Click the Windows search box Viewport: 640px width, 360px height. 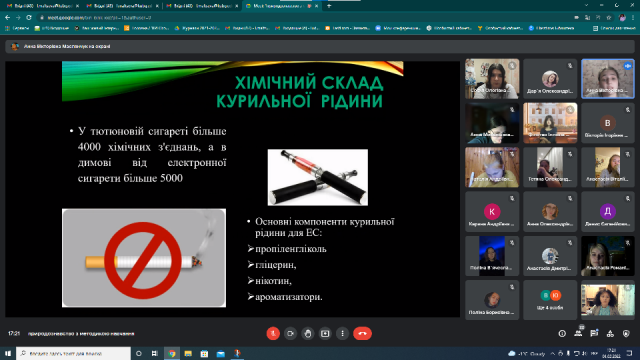pos(73,353)
